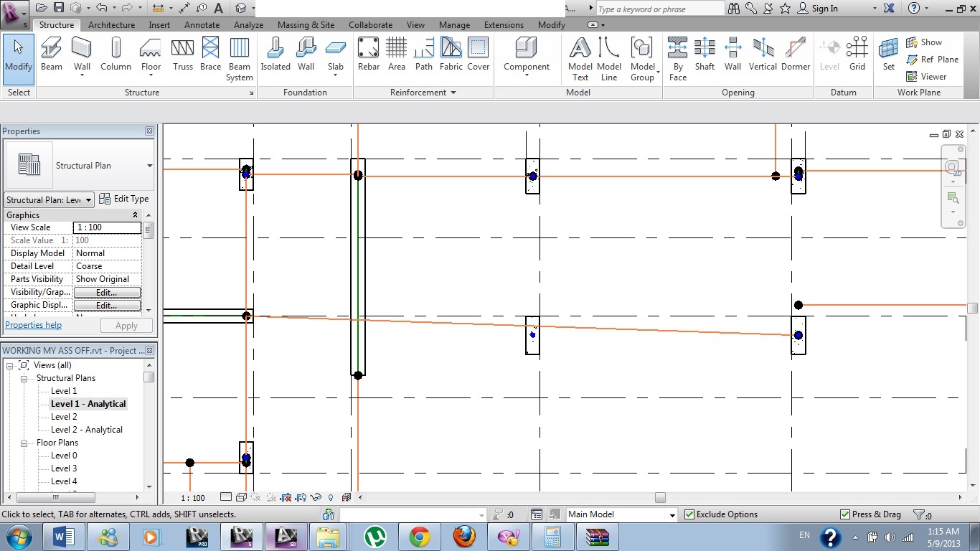
Task: Open the Main Model dropdown
Action: [x=672, y=515]
